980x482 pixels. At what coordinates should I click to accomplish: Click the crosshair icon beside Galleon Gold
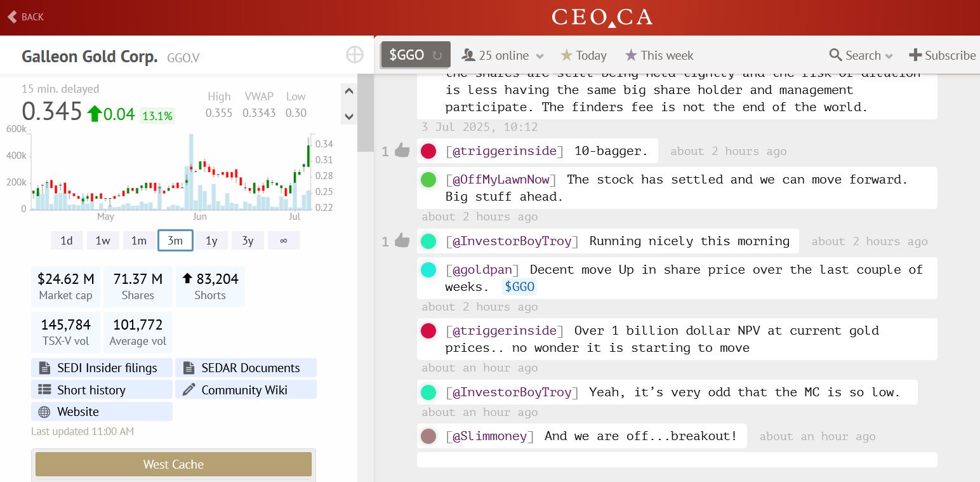(354, 55)
